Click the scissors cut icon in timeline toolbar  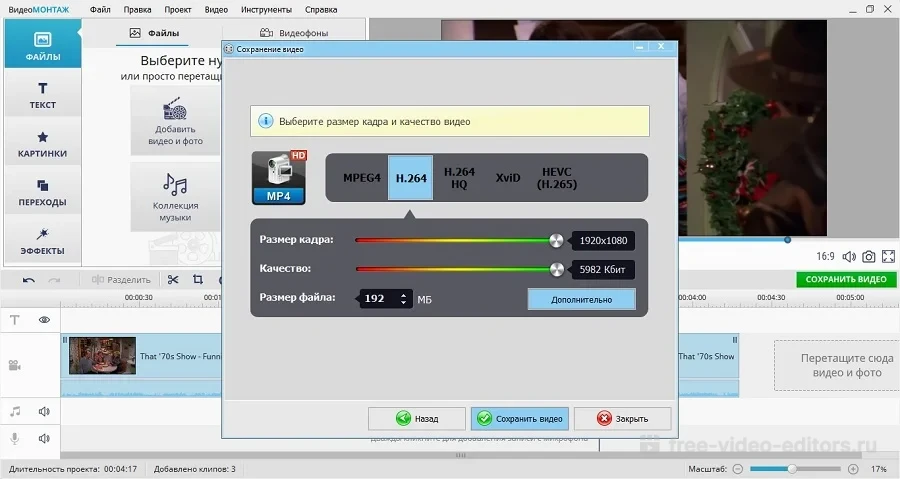click(173, 280)
